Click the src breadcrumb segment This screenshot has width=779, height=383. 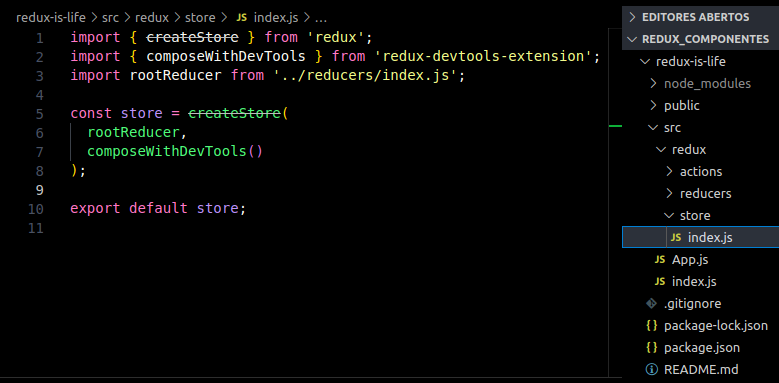(110, 18)
